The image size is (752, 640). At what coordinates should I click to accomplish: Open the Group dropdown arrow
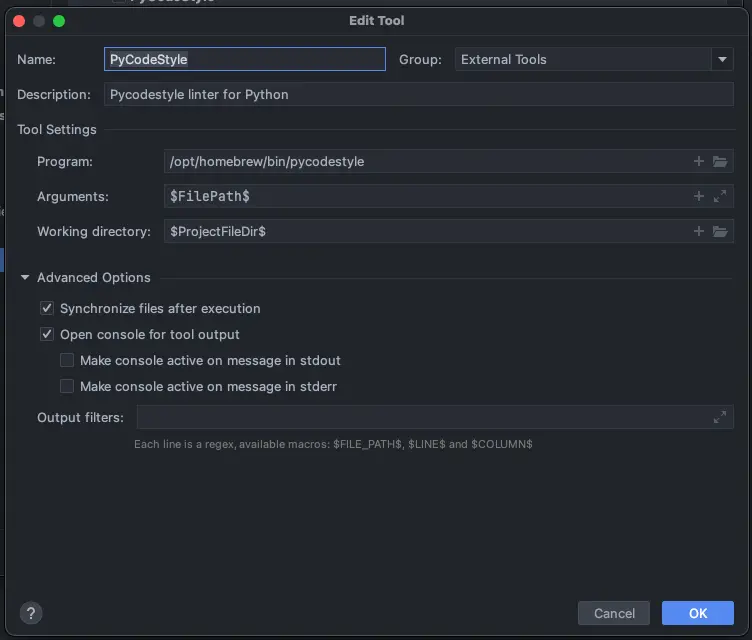click(722, 59)
